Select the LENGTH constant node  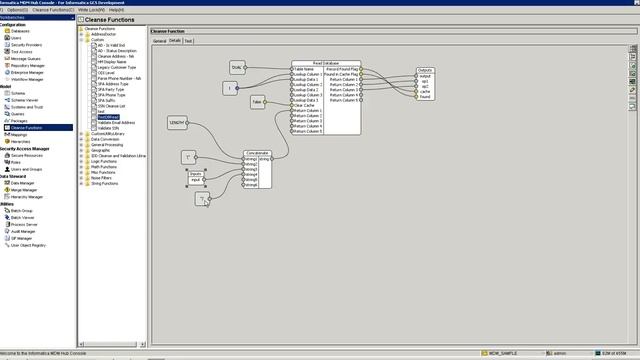(x=177, y=122)
